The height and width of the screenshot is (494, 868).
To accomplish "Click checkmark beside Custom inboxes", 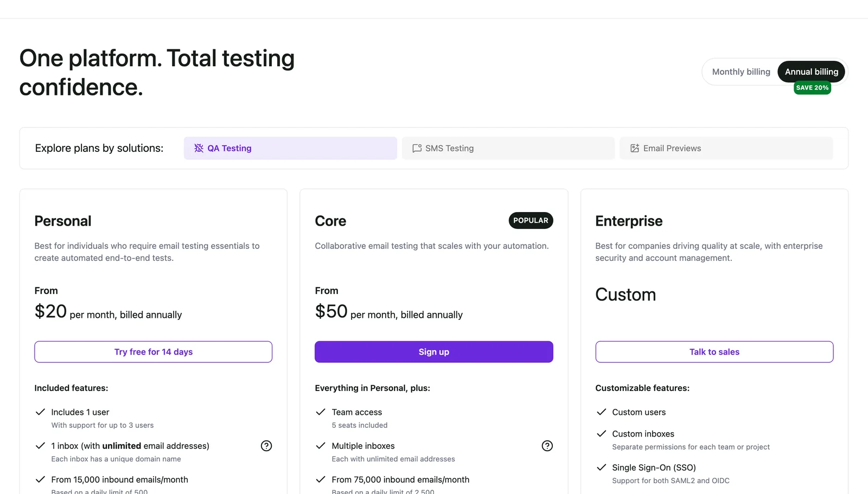I will [601, 434].
